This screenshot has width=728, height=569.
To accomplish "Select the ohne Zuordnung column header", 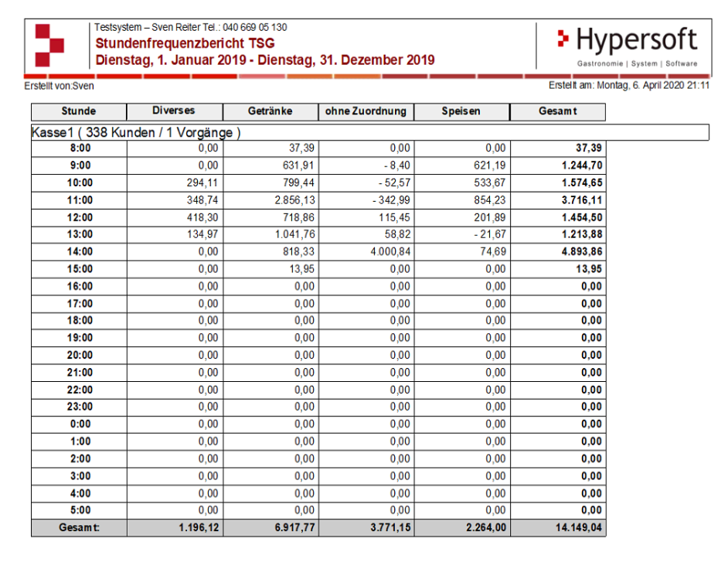I will 366,111.
